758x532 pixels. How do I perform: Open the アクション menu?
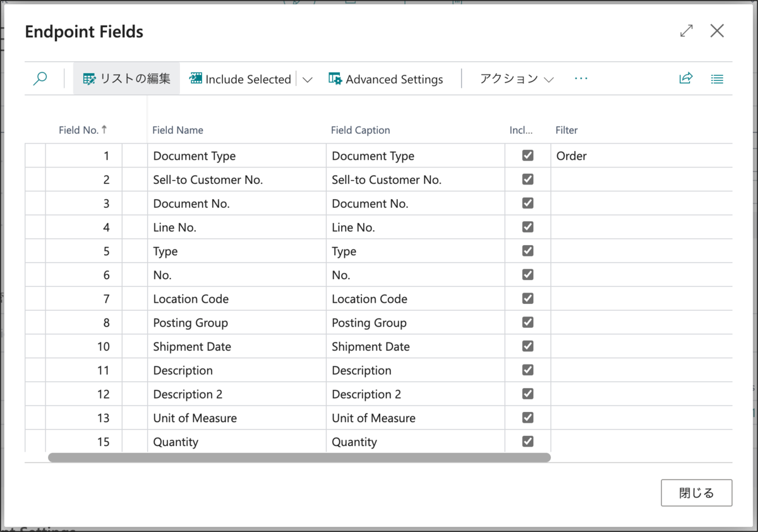click(x=517, y=79)
